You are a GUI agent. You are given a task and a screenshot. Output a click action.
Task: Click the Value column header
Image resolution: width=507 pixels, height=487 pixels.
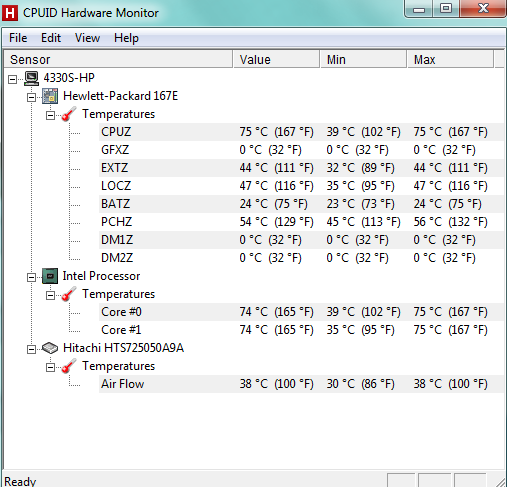coord(276,60)
